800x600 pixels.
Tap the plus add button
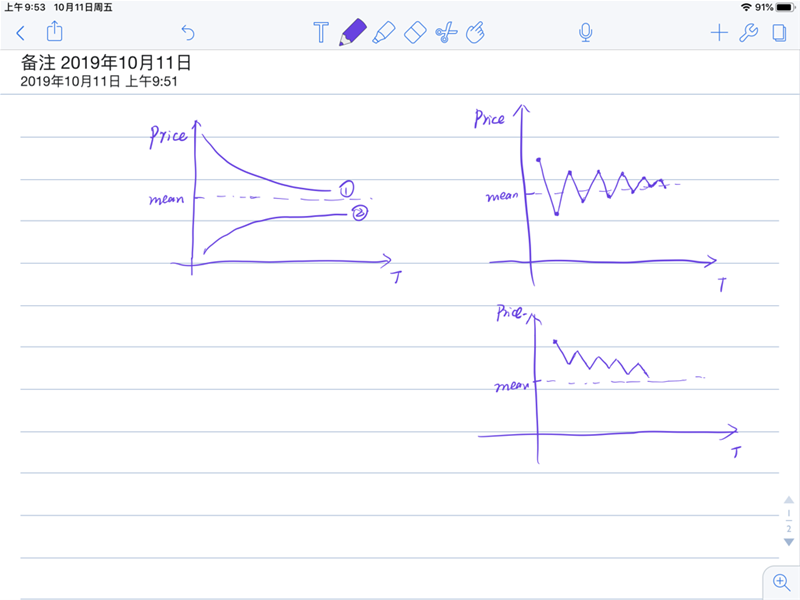point(719,33)
